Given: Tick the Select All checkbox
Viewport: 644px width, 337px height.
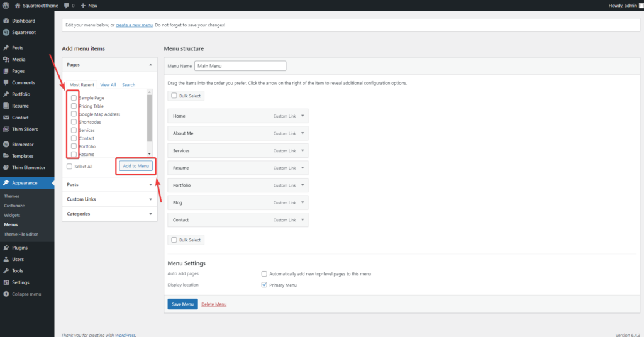Looking at the screenshot, I should pos(69,166).
